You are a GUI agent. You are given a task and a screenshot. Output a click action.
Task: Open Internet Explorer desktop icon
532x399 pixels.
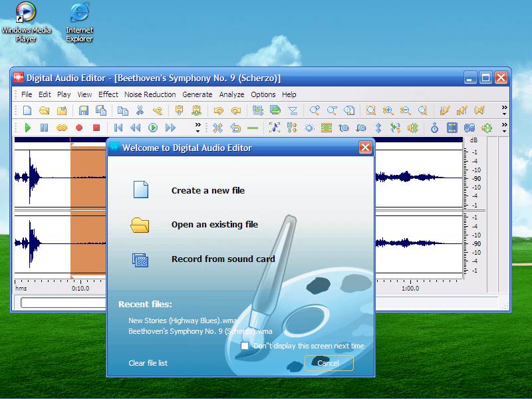tap(79, 22)
